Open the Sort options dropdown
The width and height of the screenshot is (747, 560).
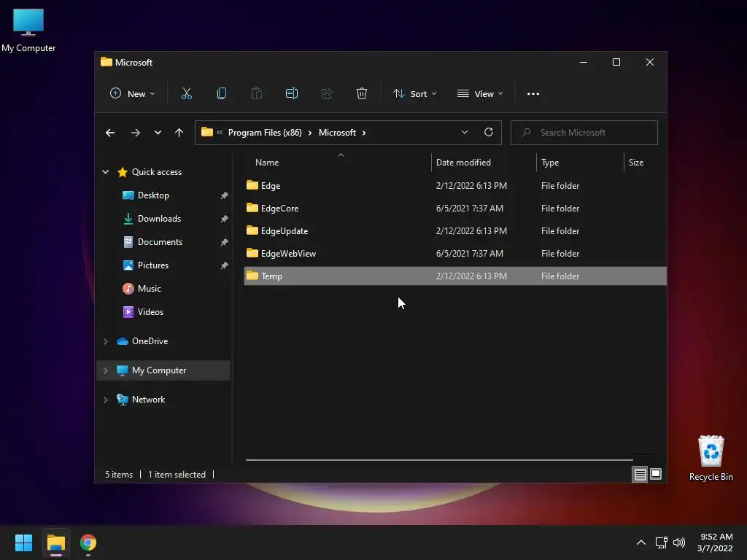coord(414,94)
